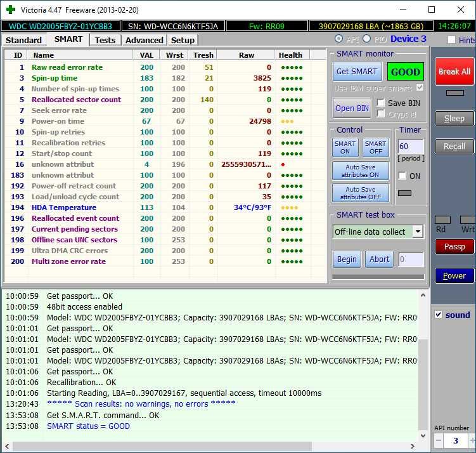Click the Open BIN button
This screenshot has width=476, height=453.
[x=352, y=108]
